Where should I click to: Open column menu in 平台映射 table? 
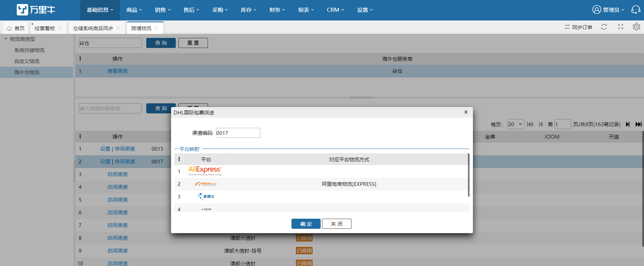coord(179,159)
